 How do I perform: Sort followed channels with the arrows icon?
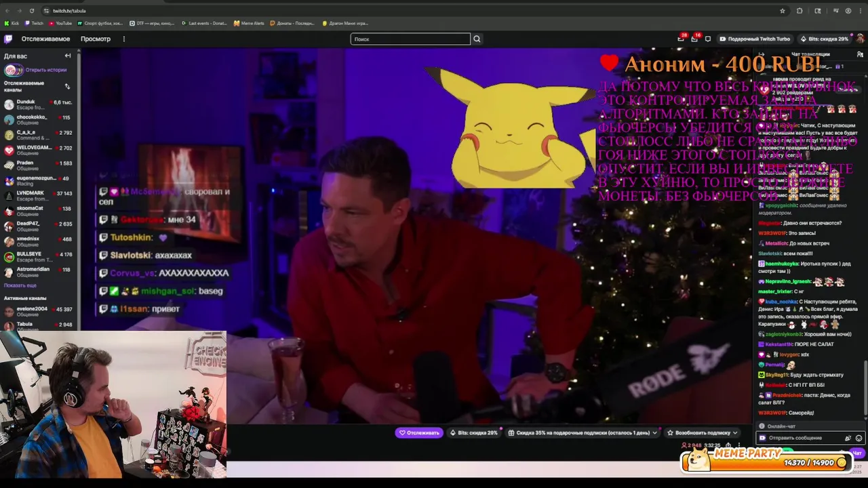point(67,86)
